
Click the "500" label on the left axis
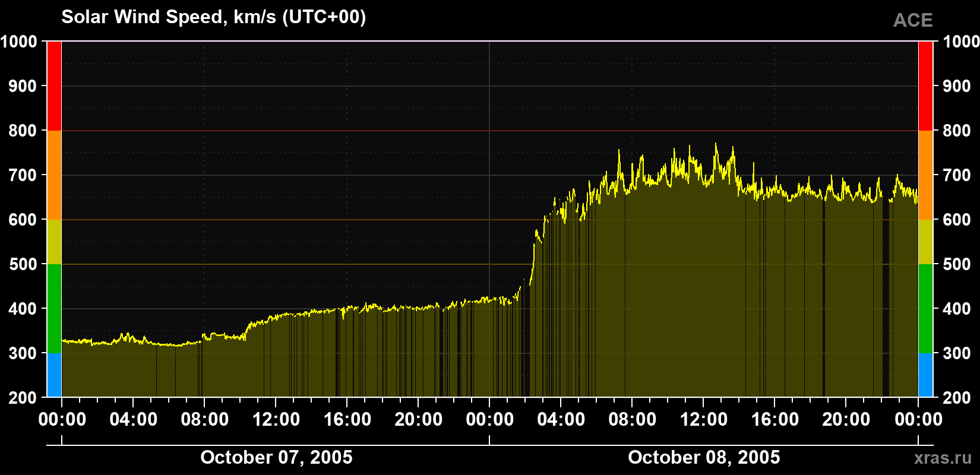(x=23, y=264)
